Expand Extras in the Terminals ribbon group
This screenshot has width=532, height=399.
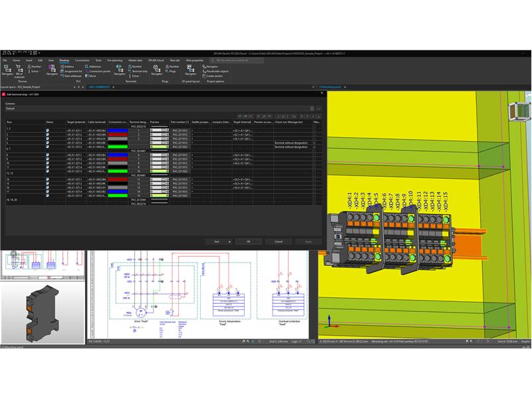pyautogui.click(x=134, y=76)
